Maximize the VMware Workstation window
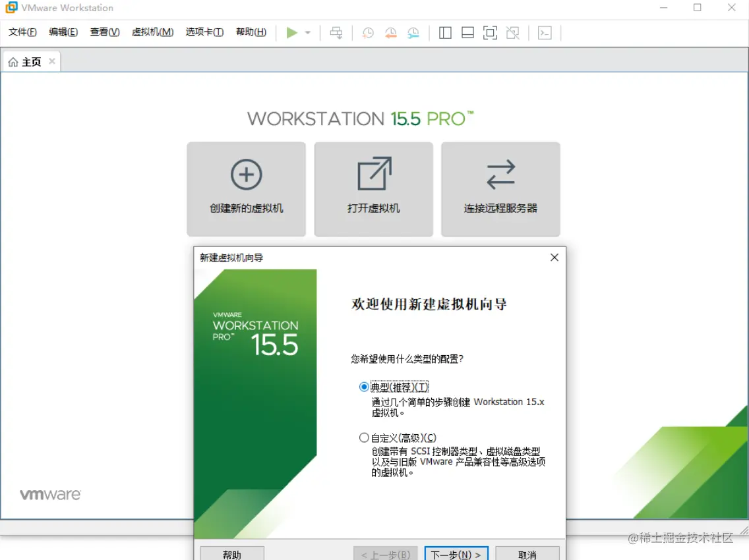The height and width of the screenshot is (560, 749). [698, 8]
